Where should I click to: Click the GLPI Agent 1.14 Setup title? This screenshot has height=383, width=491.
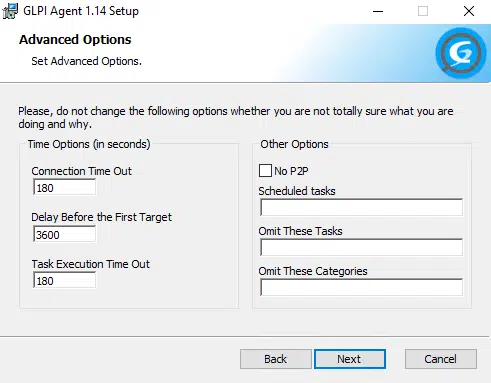[81, 11]
